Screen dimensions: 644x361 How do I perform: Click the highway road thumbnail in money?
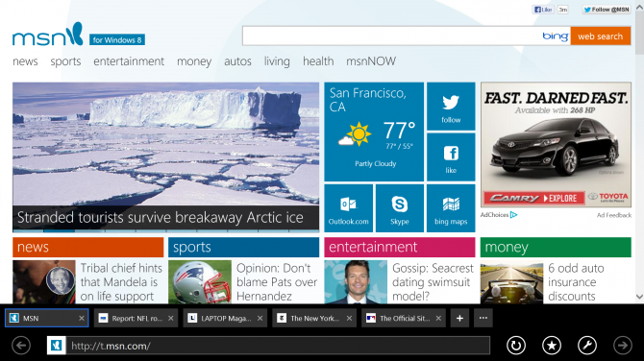coord(511,282)
